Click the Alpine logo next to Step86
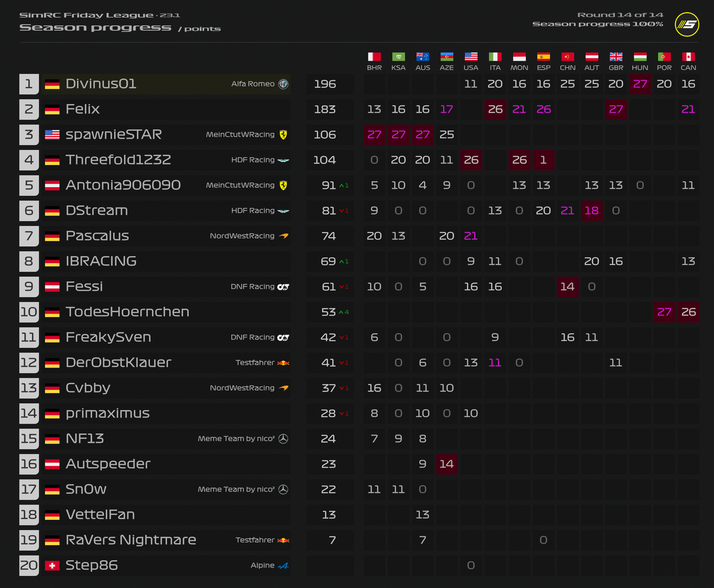 [x=283, y=566]
